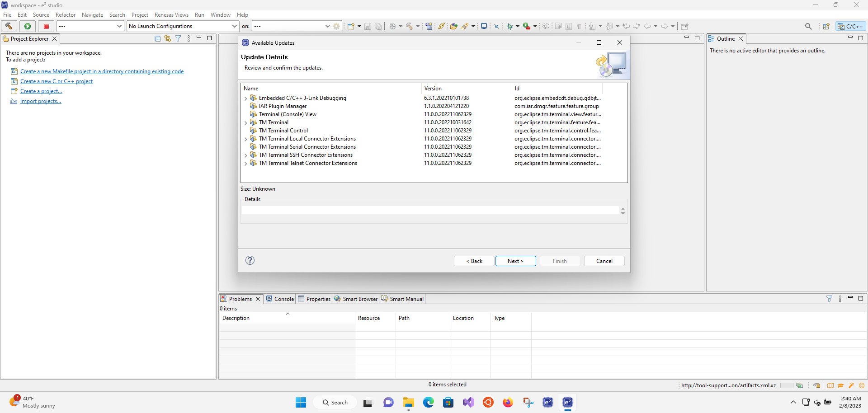
Task: Expand TM Terminal Local Connector Extensions
Action: point(245,139)
